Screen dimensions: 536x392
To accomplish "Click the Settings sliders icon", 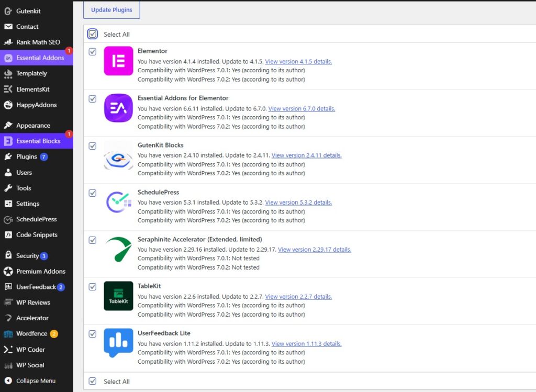I will [x=8, y=204].
